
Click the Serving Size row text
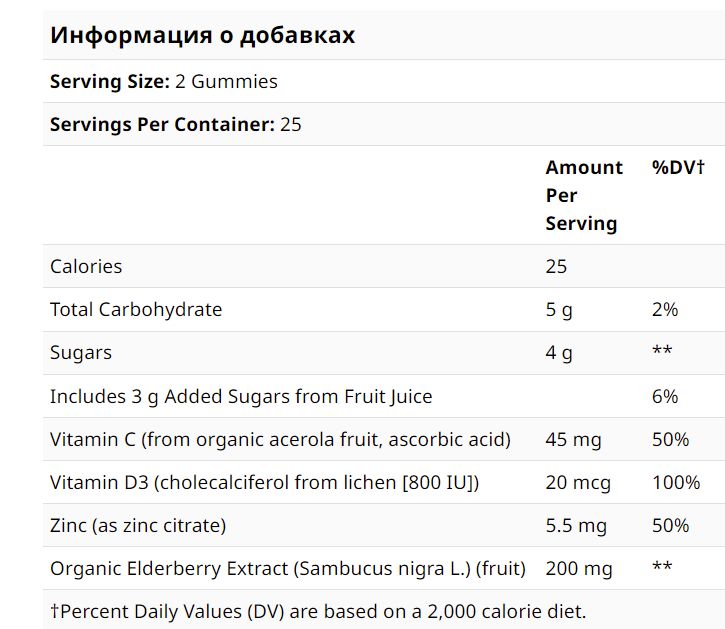pyautogui.click(x=164, y=82)
